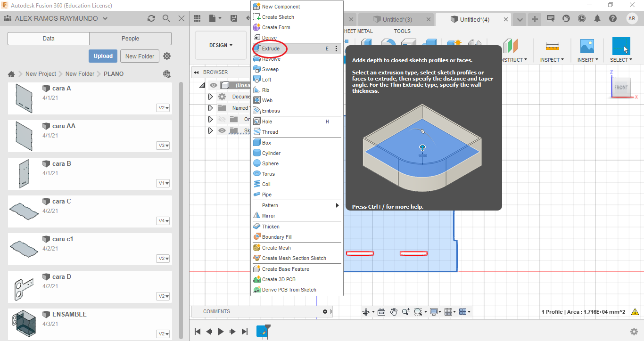644x341 pixels.
Task: Open cara B version V1 dropdown
Action: pos(164,183)
